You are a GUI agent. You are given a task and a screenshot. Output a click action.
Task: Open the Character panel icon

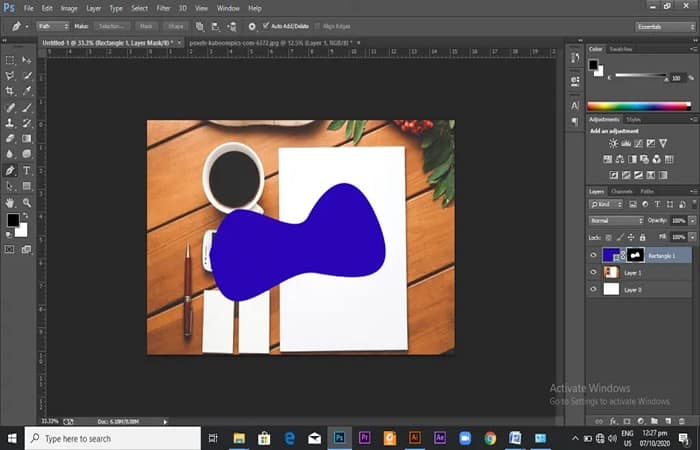575,106
